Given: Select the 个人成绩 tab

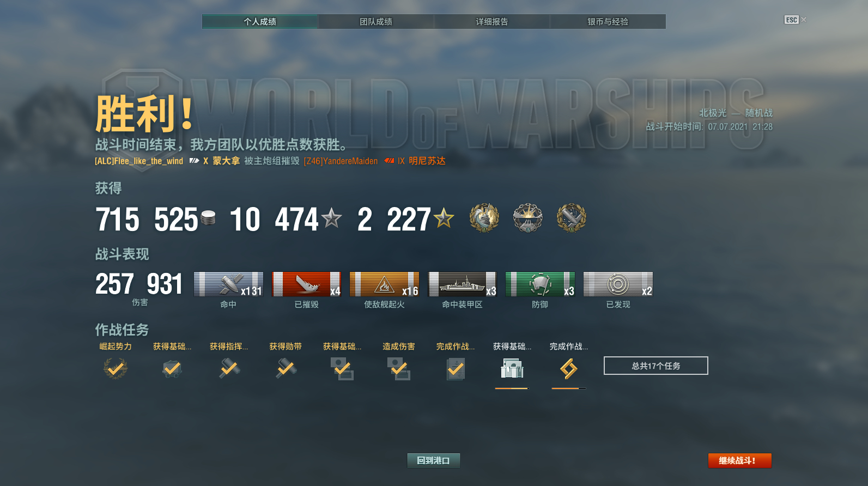Looking at the screenshot, I should tap(260, 21).
